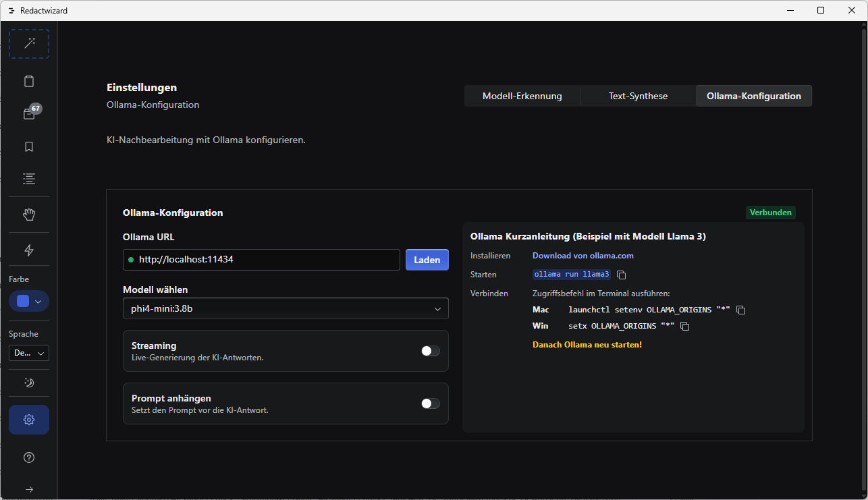Click the 'Verbunden' status badge
868x500 pixels.
click(x=771, y=213)
